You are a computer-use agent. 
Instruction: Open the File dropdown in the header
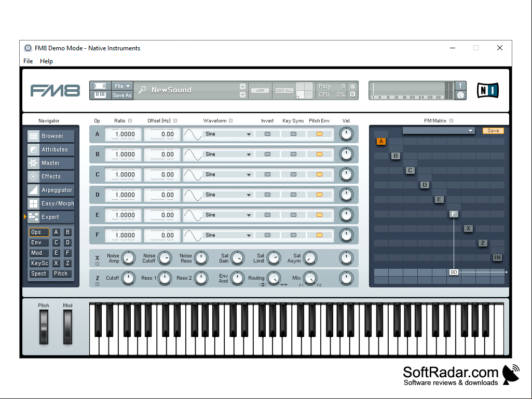pos(122,86)
